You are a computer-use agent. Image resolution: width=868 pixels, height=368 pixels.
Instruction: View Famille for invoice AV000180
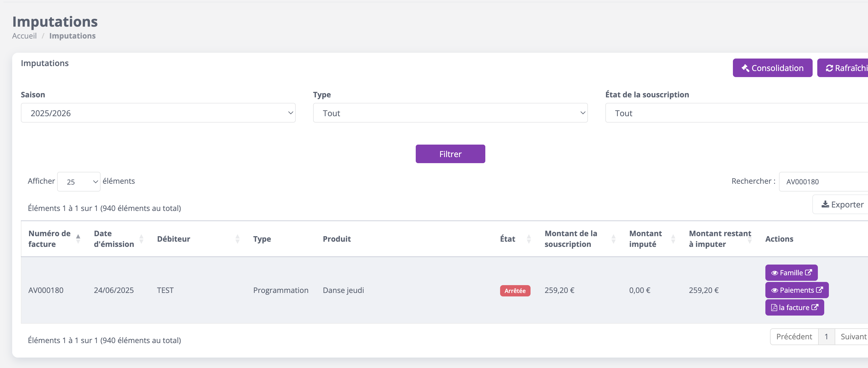tap(791, 273)
